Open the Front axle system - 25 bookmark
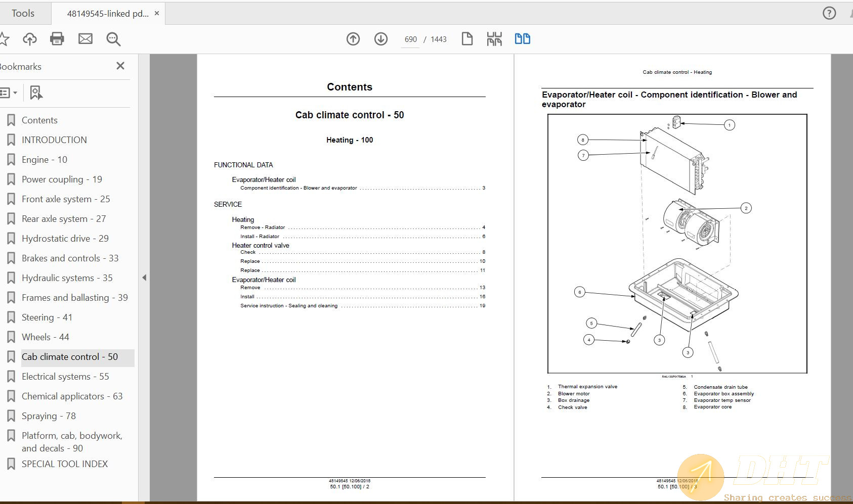The height and width of the screenshot is (504, 853). pyautogui.click(x=66, y=199)
